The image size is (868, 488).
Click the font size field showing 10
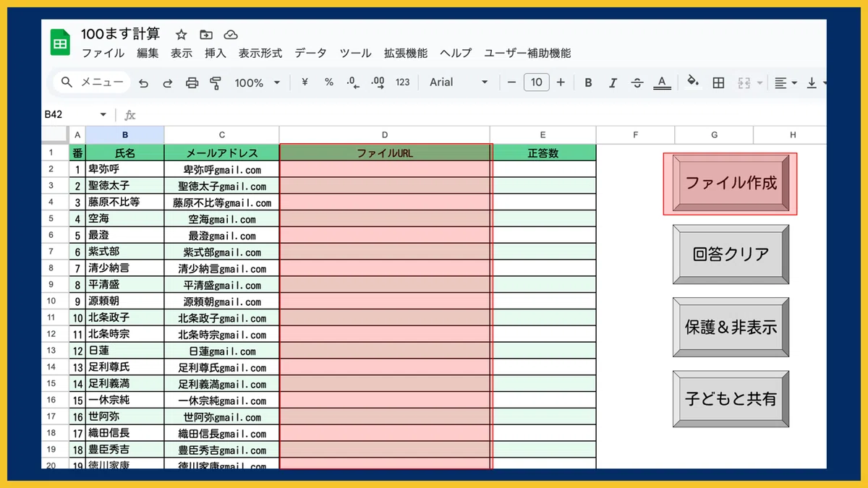pos(536,82)
